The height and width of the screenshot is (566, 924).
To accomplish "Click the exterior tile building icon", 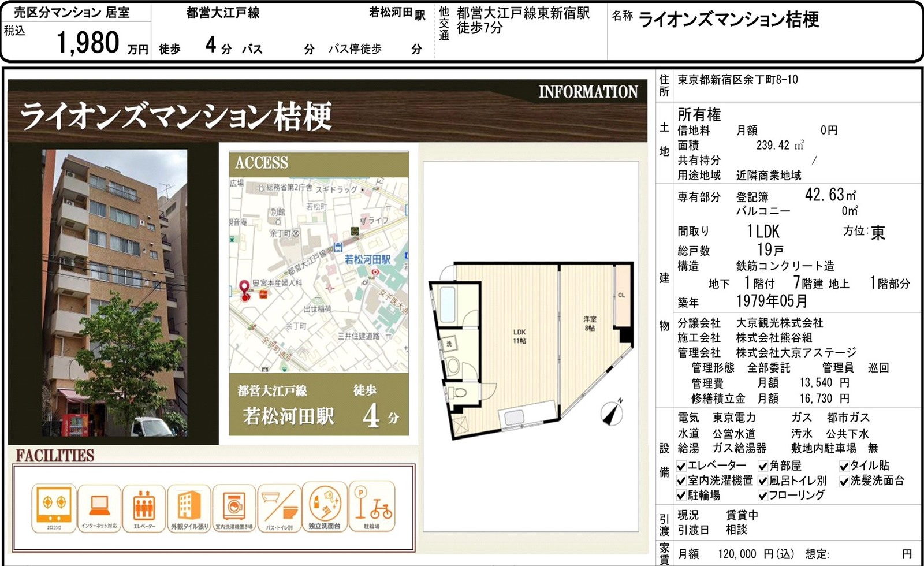I will [189, 507].
